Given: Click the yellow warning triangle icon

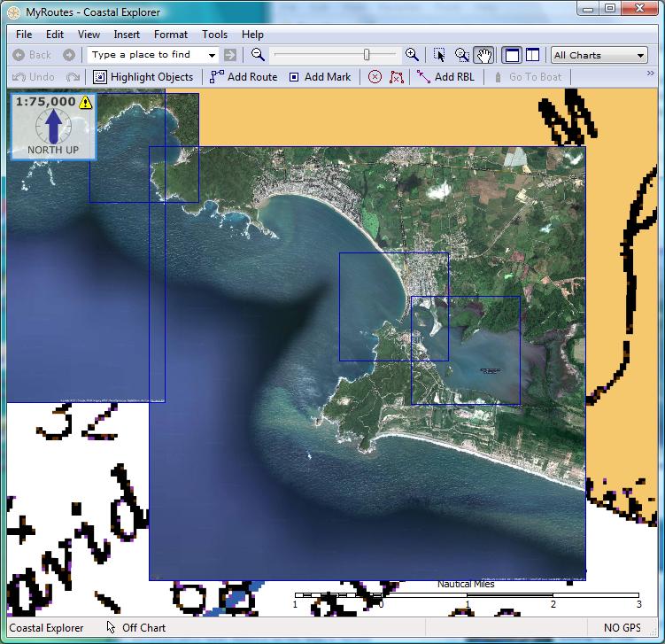Looking at the screenshot, I should click(85, 102).
